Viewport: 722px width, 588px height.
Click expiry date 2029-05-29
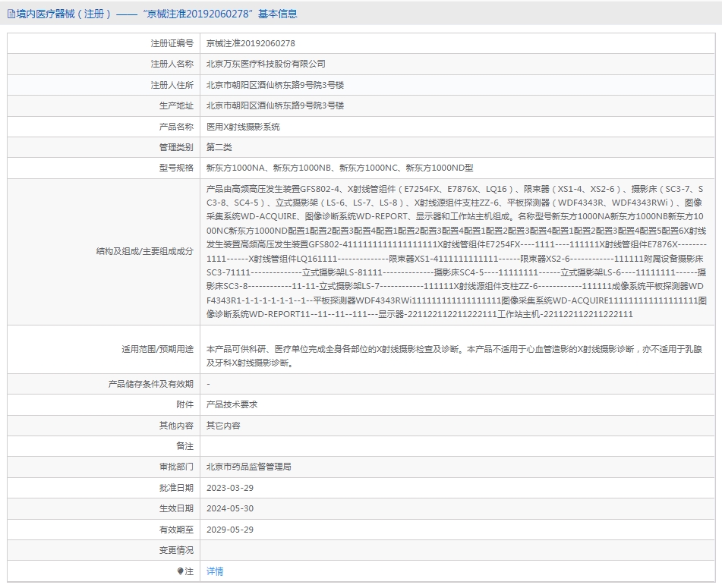(x=230, y=530)
